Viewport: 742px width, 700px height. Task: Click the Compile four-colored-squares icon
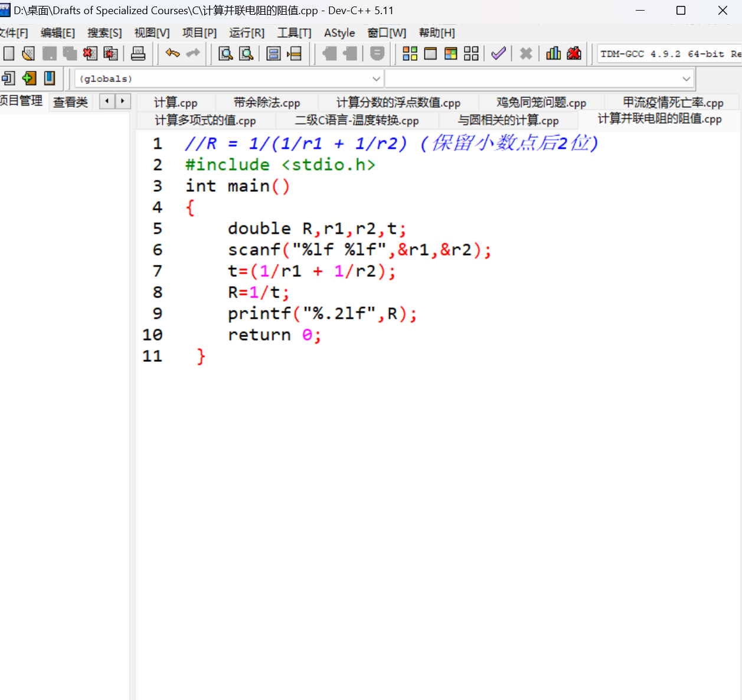tap(410, 54)
